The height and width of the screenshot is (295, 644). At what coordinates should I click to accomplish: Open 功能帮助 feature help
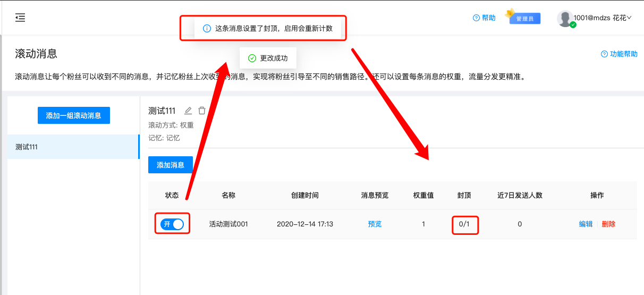619,54
